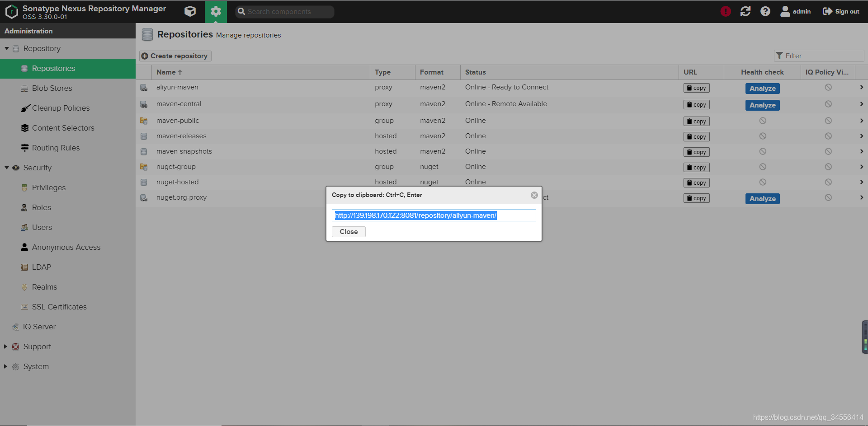Click maven-releases hosted repository icon
The image size is (868, 426).
click(144, 136)
